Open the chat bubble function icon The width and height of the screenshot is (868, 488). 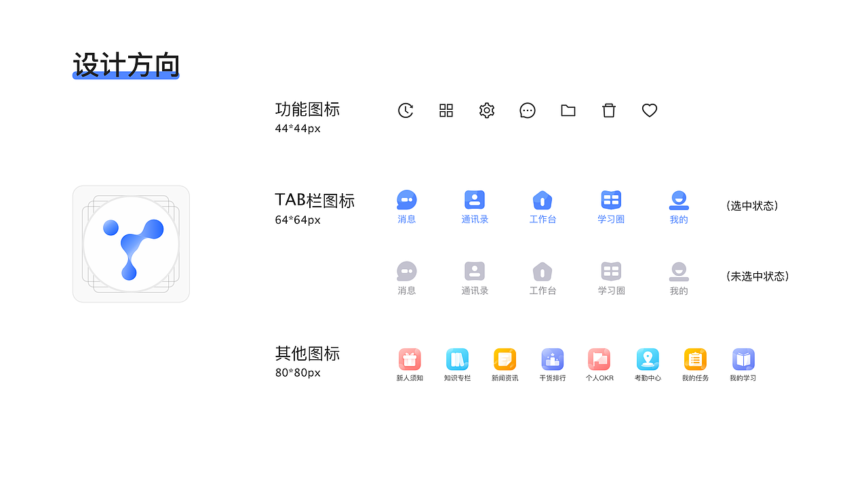pos(528,110)
